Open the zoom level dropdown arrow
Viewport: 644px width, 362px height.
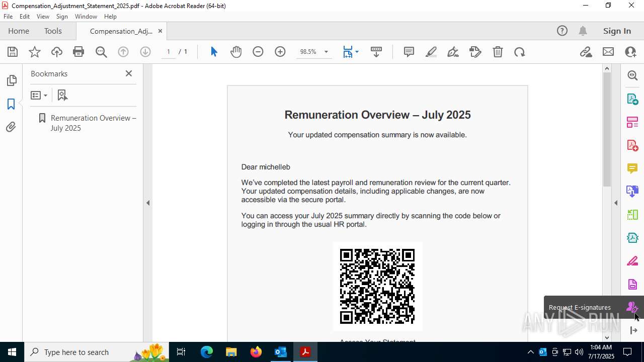coord(326,52)
